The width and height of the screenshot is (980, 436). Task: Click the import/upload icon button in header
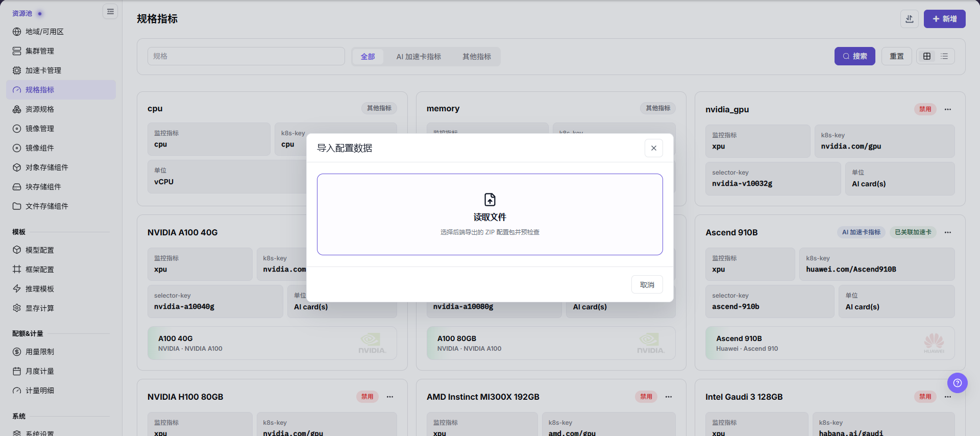[x=910, y=19]
